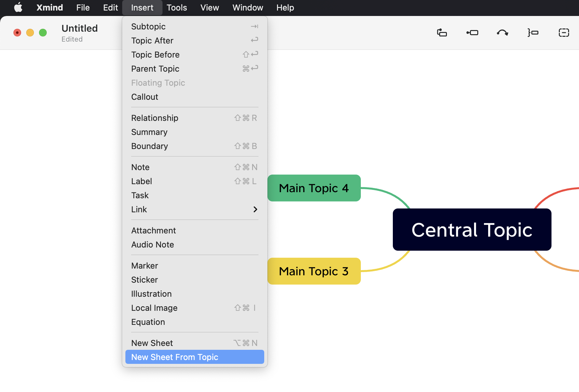Screen dimensions: 579x392
Task: Insert an Equation from the menu
Action: pyautogui.click(x=195, y=322)
